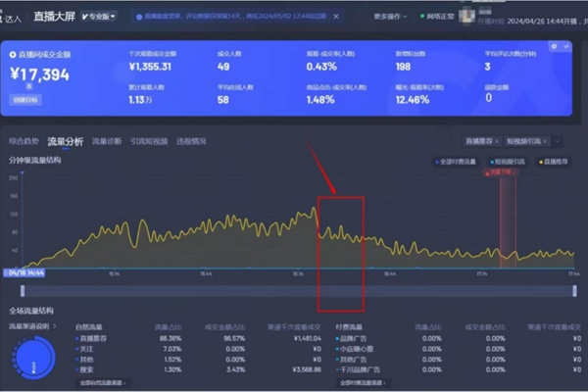The width and height of the screenshot is (588, 392).
Task: Switch to the 综合趋势 tab
Action: point(24,141)
